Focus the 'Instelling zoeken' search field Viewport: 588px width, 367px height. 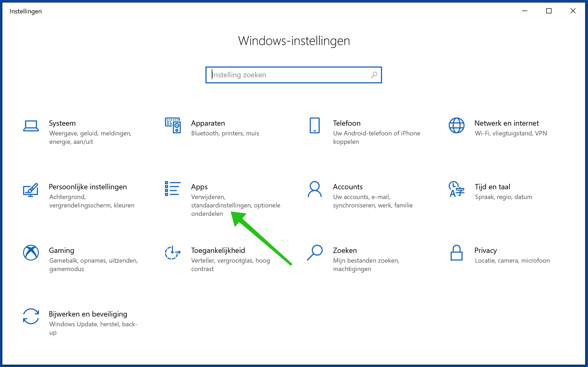293,75
